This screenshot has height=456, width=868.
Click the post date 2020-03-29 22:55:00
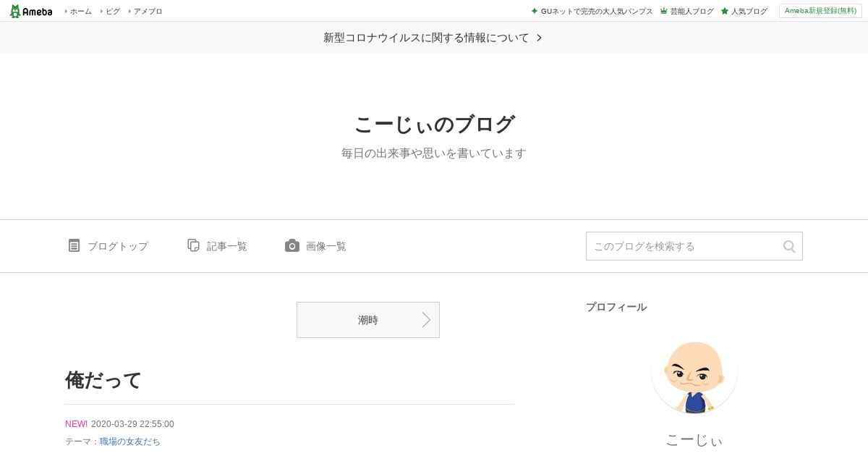pyautogui.click(x=132, y=424)
